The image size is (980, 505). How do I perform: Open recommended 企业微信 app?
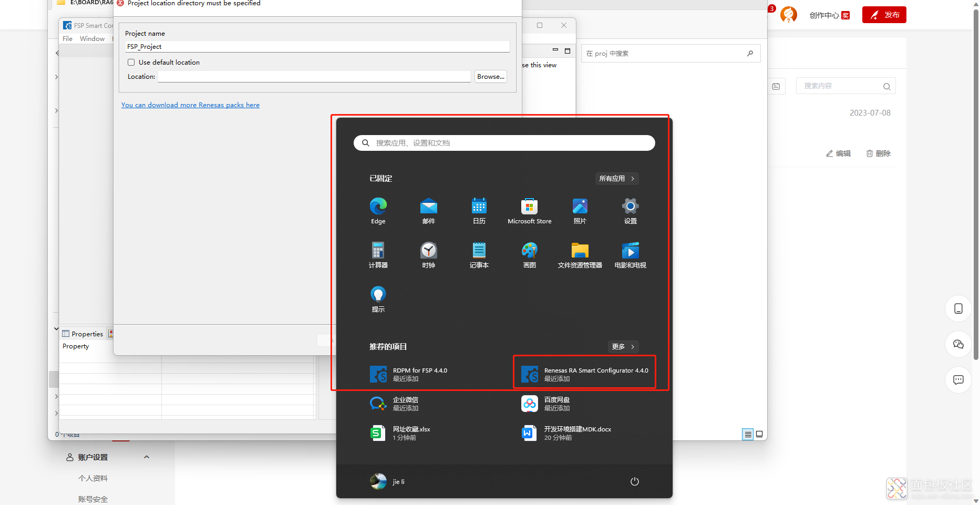(x=394, y=404)
